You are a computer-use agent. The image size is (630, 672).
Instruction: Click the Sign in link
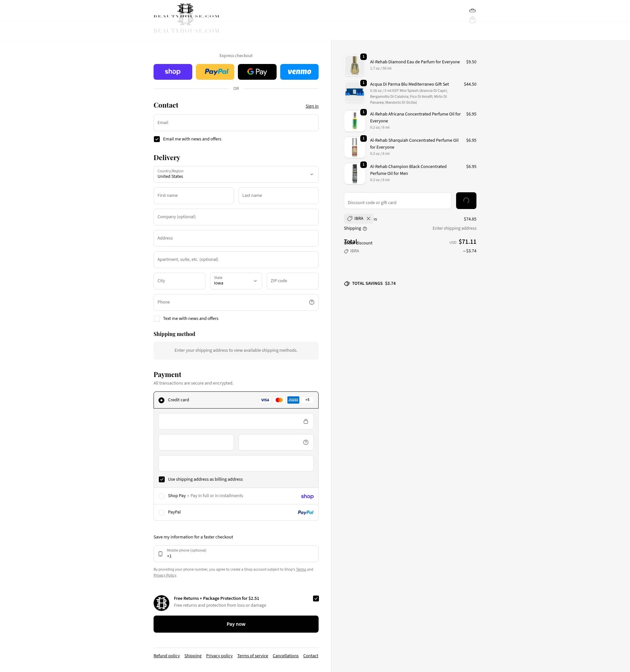(x=312, y=106)
